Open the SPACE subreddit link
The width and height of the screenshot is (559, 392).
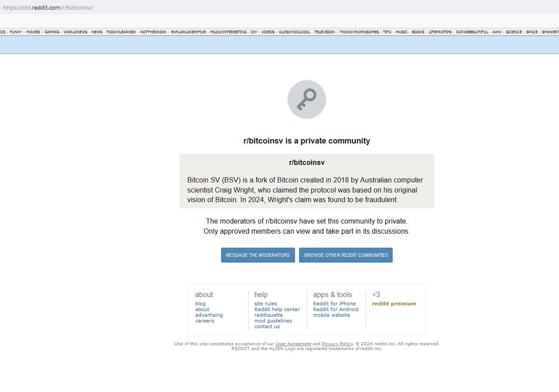tap(532, 32)
